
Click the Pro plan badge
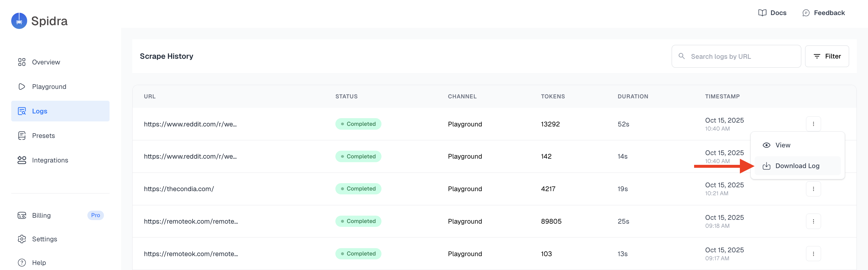coord(95,215)
